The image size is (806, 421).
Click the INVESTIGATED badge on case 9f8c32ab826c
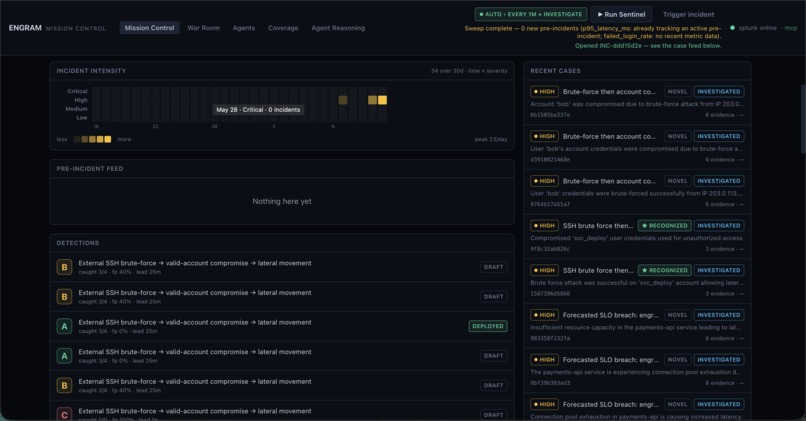(x=719, y=226)
